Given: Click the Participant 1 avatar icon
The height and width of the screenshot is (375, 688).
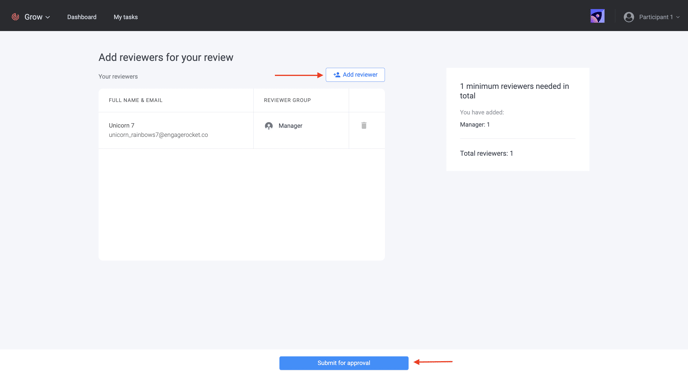Looking at the screenshot, I should pyautogui.click(x=629, y=17).
